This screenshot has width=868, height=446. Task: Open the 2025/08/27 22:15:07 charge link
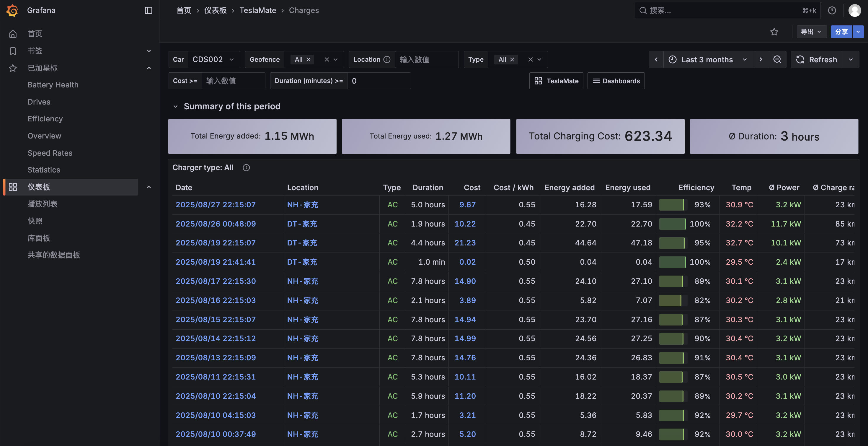point(216,205)
